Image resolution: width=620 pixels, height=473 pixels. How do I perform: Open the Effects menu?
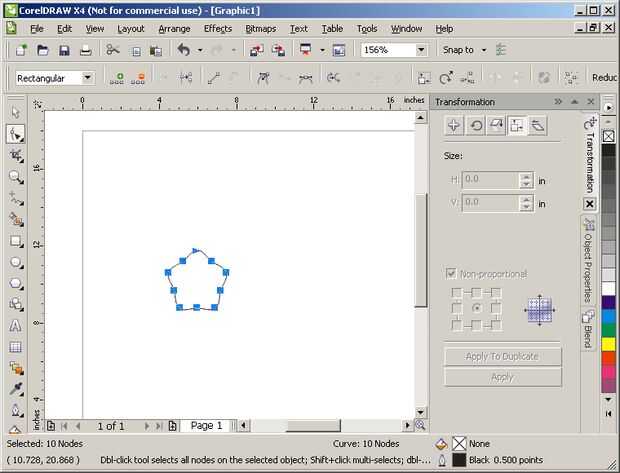pyautogui.click(x=218, y=29)
